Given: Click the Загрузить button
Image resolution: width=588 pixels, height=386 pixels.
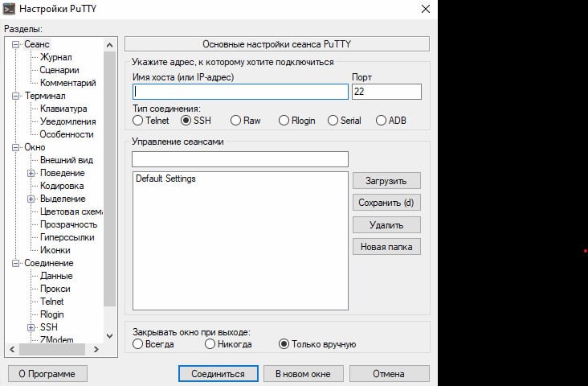Looking at the screenshot, I should point(386,181).
